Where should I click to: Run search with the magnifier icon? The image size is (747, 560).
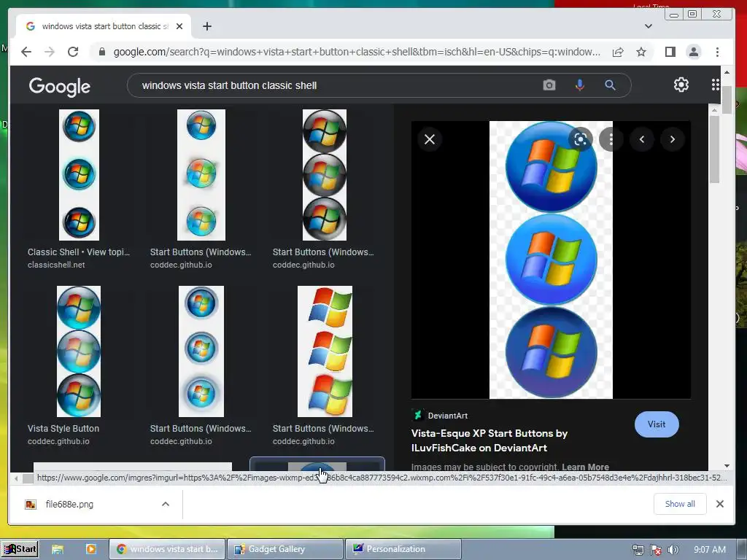tap(610, 85)
